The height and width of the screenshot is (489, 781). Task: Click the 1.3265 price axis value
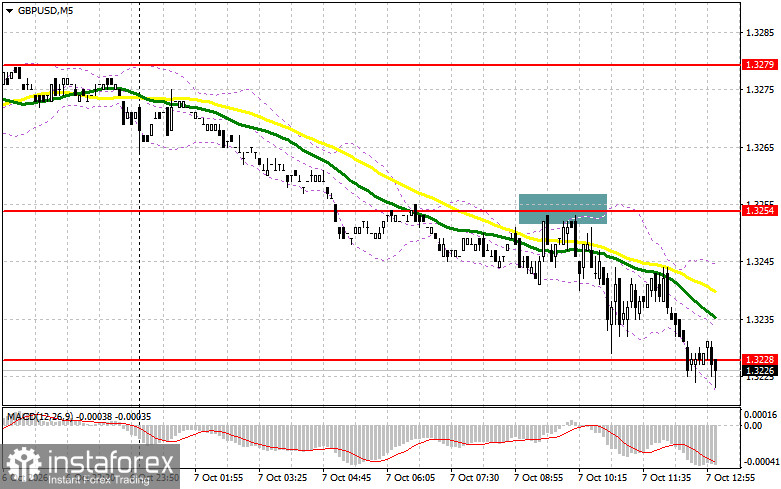point(760,147)
